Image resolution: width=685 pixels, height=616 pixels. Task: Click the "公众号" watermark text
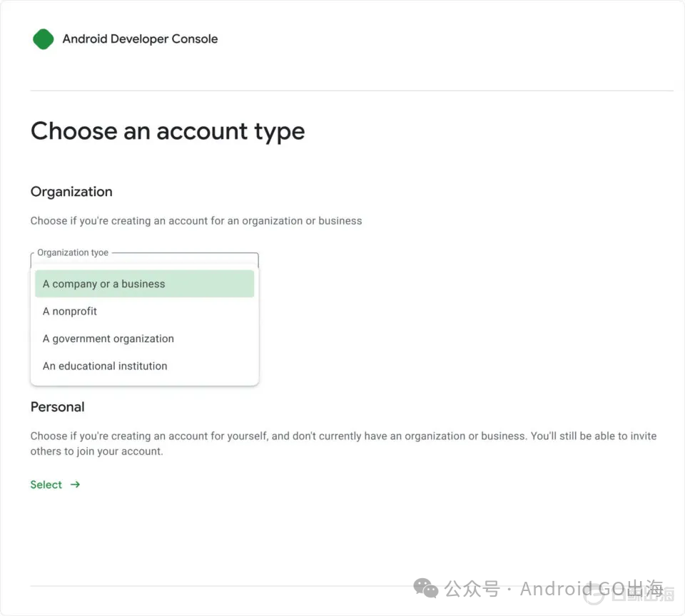[x=472, y=589]
